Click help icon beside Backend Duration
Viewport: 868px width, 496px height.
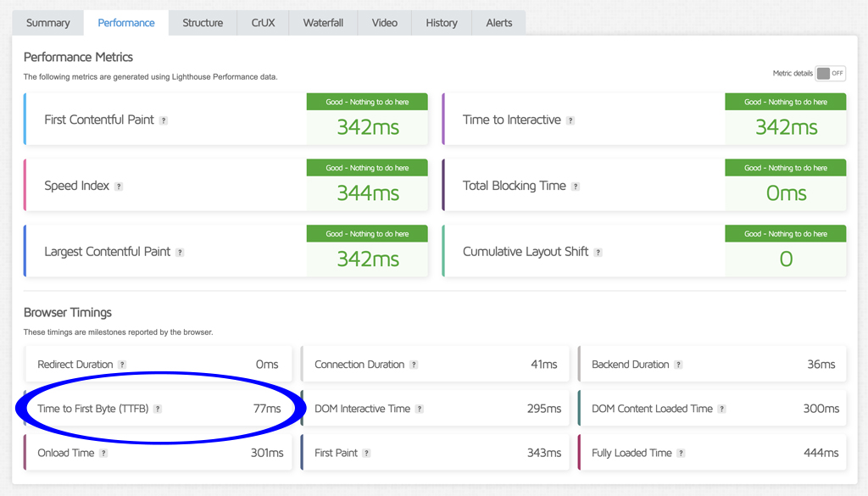pos(678,365)
